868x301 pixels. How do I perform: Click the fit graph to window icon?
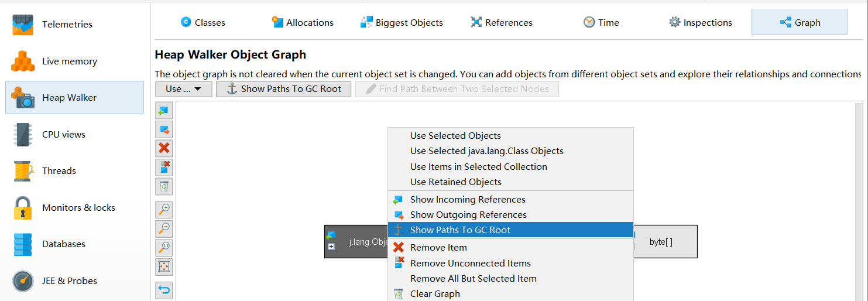(164, 267)
